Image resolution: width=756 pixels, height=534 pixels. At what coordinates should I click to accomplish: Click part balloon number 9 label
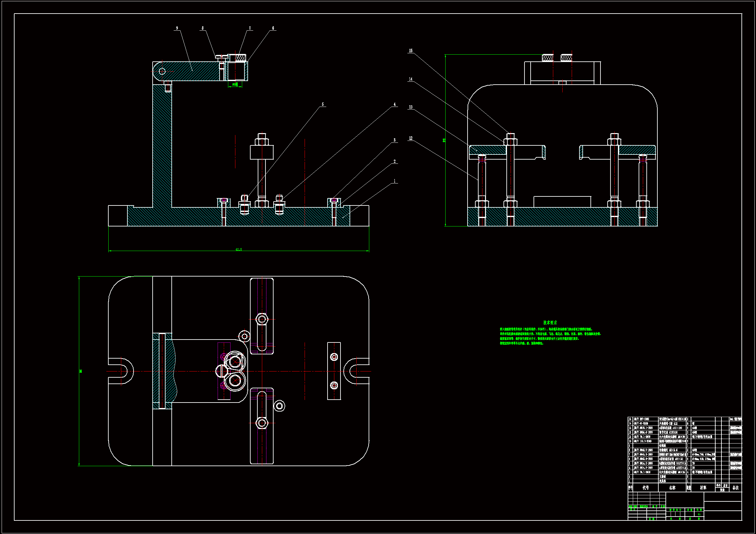coord(177,28)
